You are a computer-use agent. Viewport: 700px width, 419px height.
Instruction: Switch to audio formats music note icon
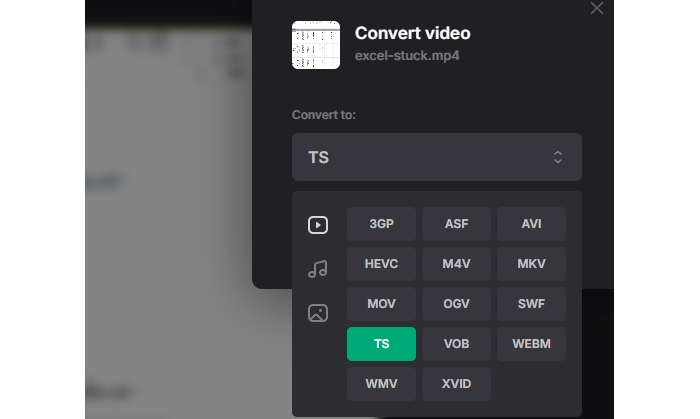point(317,269)
